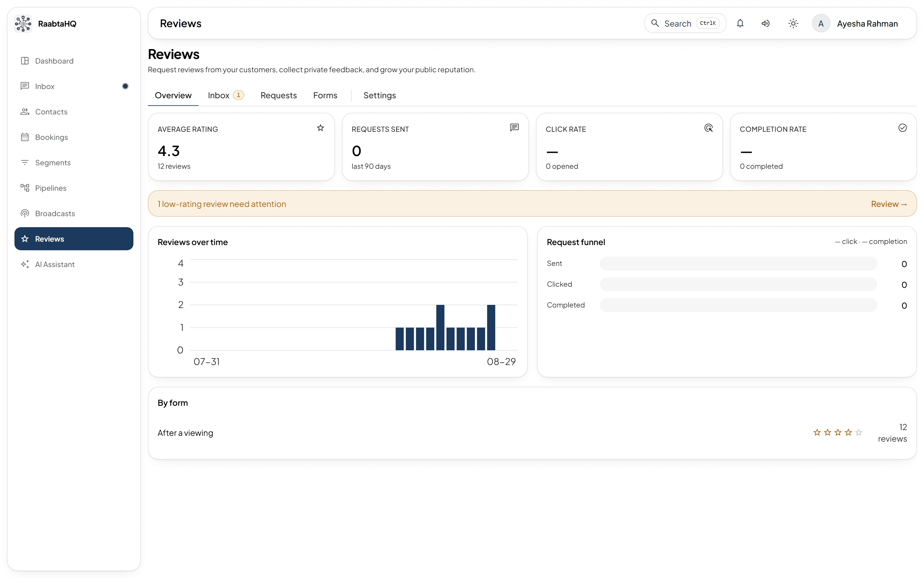Click the 'Reviews over time' chart title
924x578 pixels.
193,242
